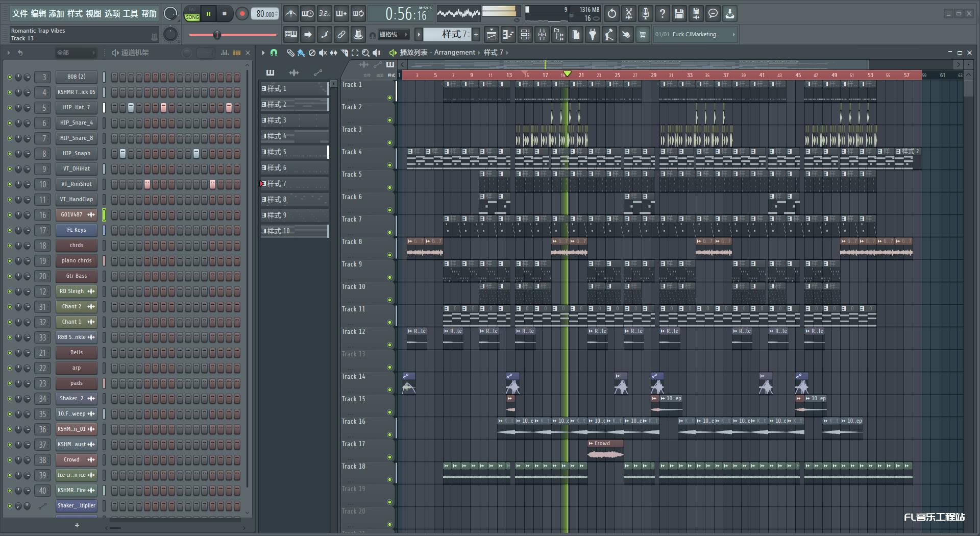980x536 pixels.
Task: Click the undo history round arrow icon
Action: click(612, 14)
